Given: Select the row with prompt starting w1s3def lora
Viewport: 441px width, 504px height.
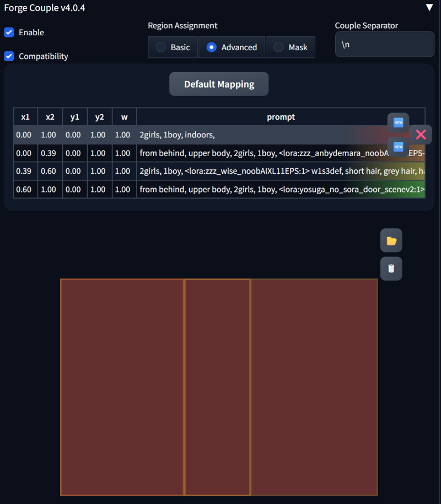Looking at the screenshot, I should click(x=281, y=171).
